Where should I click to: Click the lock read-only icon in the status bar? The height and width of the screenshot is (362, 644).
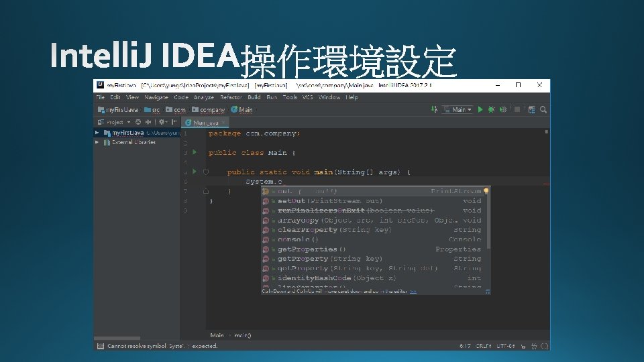[523, 346]
